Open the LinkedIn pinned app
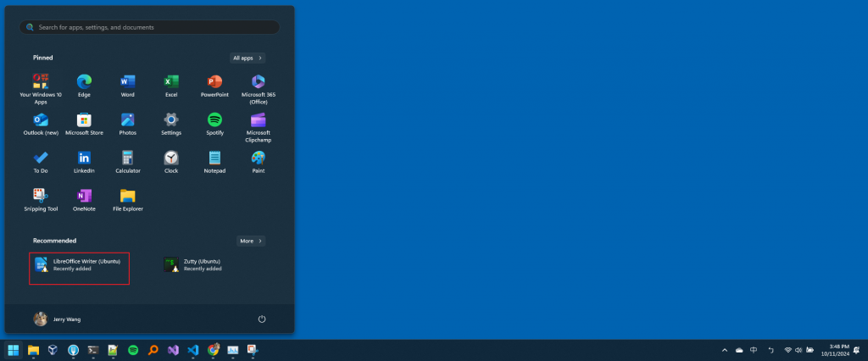The image size is (868, 361). [x=84, y=162]
